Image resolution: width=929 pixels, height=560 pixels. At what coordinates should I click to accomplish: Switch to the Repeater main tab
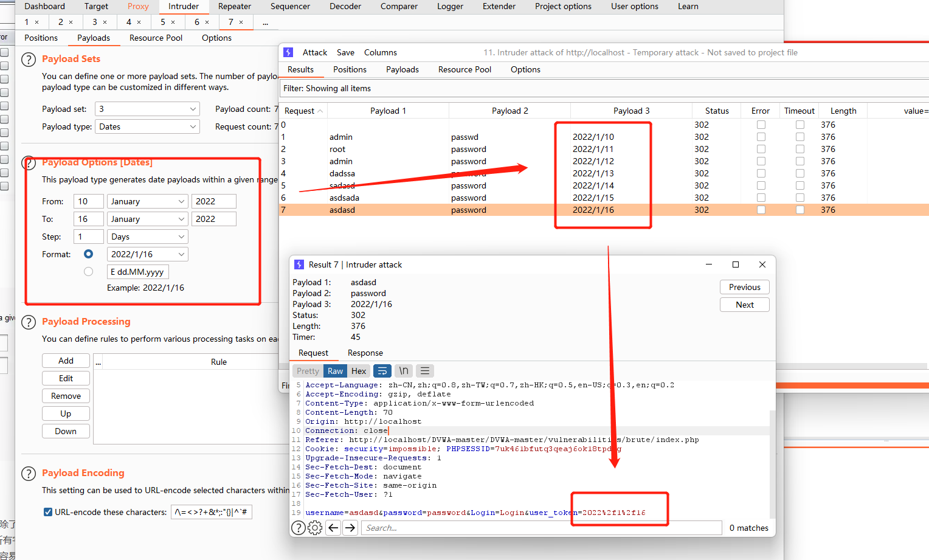click(235, 6)
